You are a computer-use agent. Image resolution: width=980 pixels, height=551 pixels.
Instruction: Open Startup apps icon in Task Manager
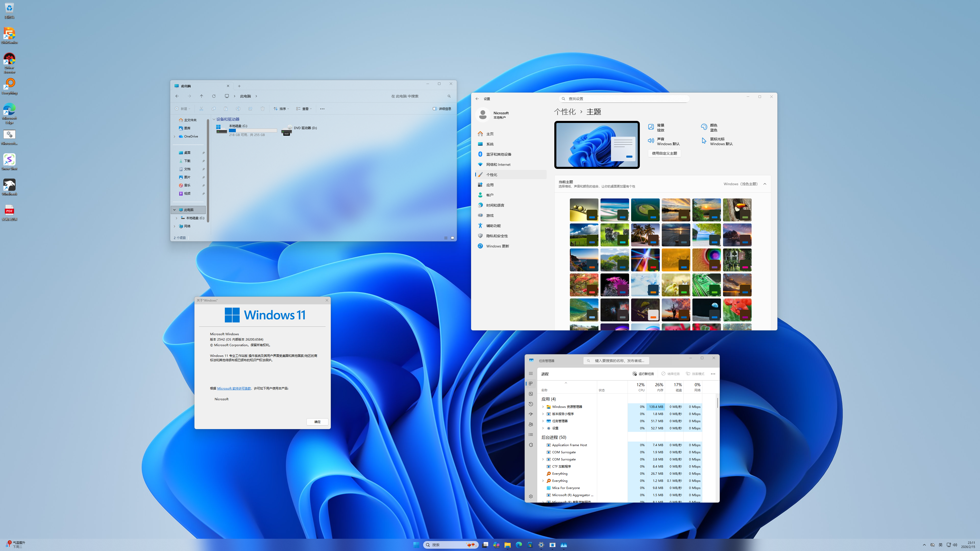(x=531, y=414)
